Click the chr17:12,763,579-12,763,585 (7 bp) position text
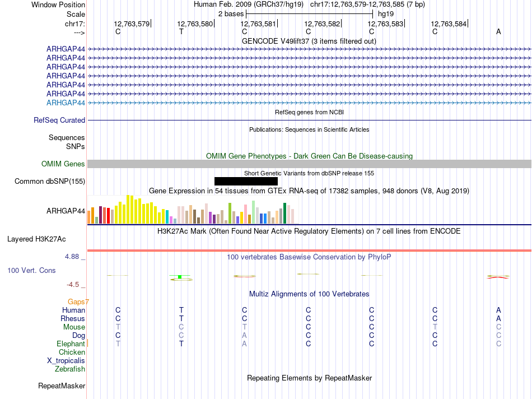The width and height of the screenshot is (532, 399). coord(367,4)
